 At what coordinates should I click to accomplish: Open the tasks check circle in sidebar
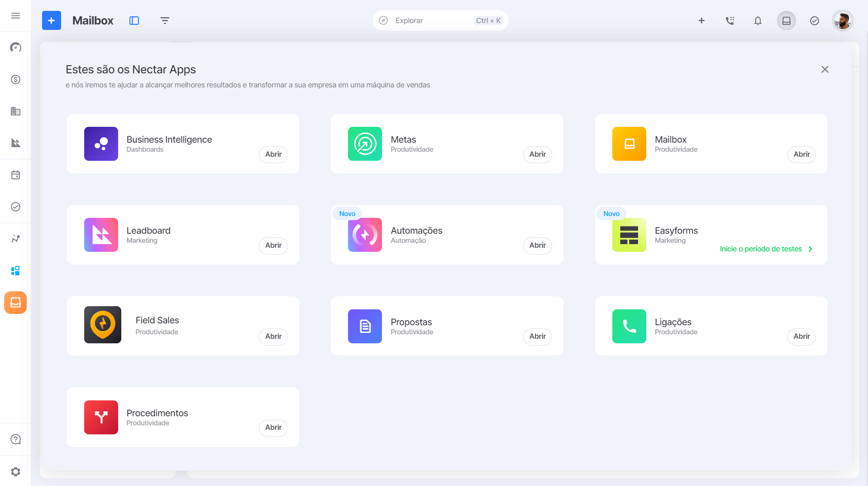point(15,207)
